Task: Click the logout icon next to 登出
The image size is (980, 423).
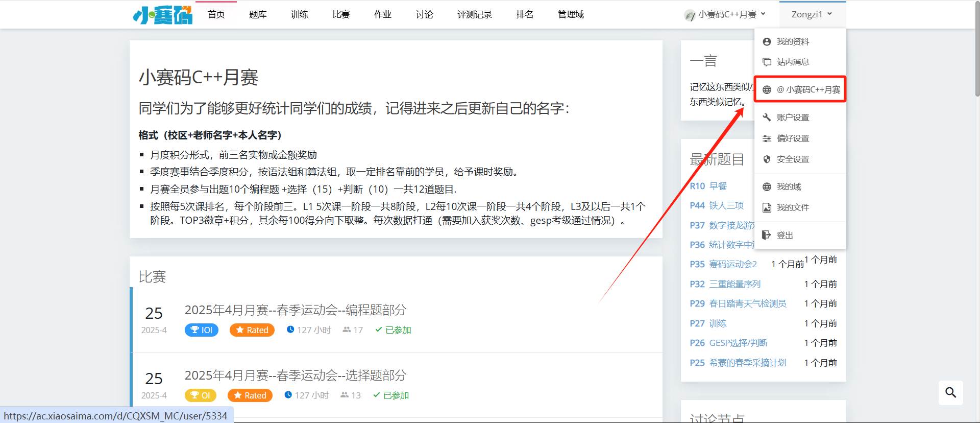Action: point(767,235)
